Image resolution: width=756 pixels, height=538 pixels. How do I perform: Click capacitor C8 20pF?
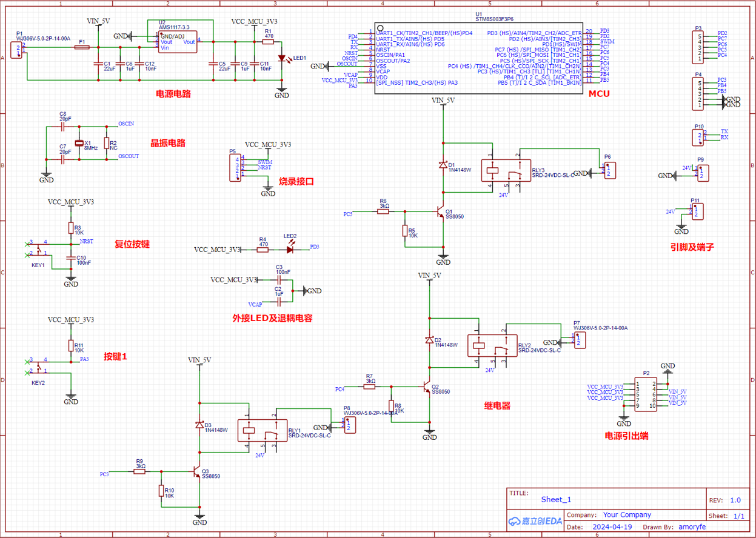point(62,127)
